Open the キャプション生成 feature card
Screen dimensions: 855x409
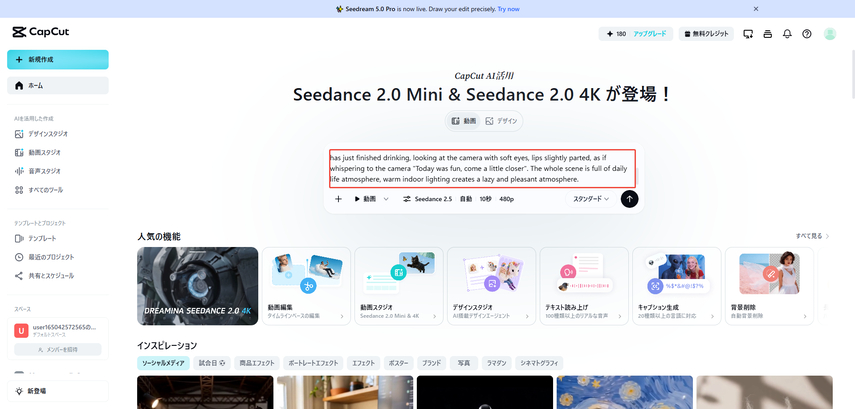[677, 286]
